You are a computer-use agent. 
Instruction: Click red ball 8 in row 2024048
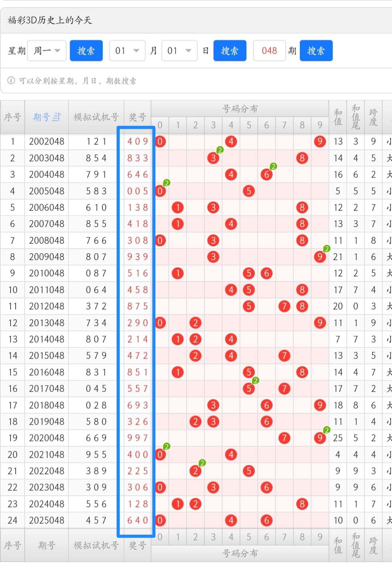pos(302,504)
